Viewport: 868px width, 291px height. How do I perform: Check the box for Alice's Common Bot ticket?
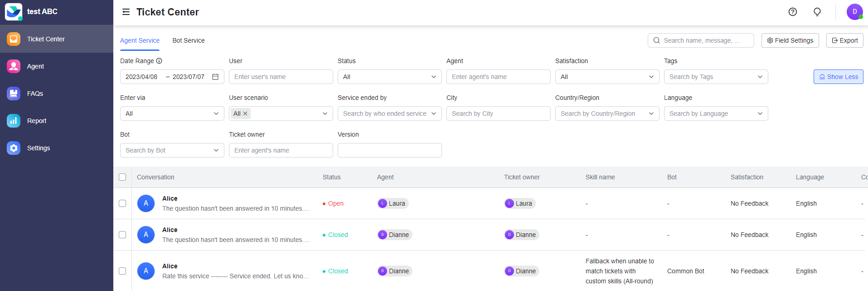click(x=122, y=271)
